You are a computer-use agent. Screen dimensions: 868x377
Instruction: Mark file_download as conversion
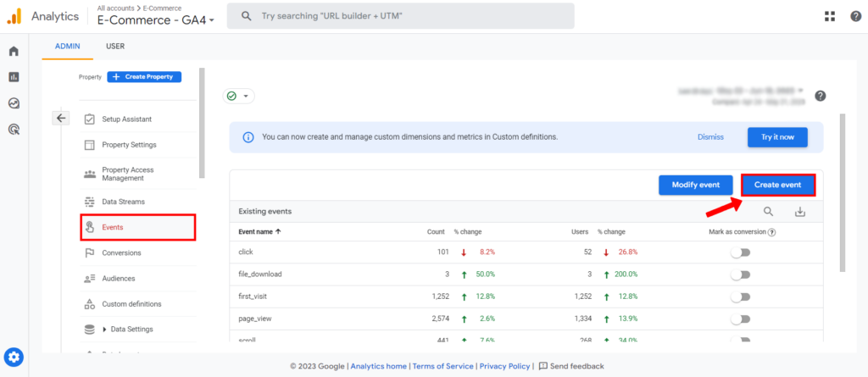742,274
